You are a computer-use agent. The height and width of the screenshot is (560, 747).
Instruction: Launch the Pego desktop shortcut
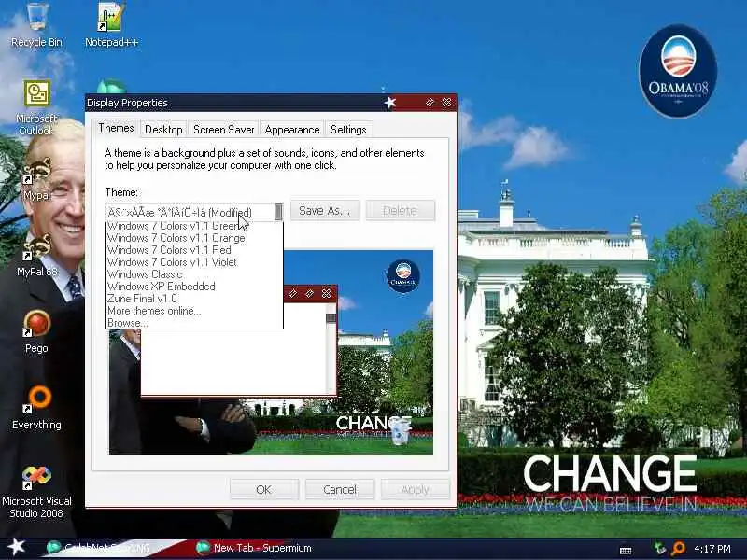[x=36, y=332]
